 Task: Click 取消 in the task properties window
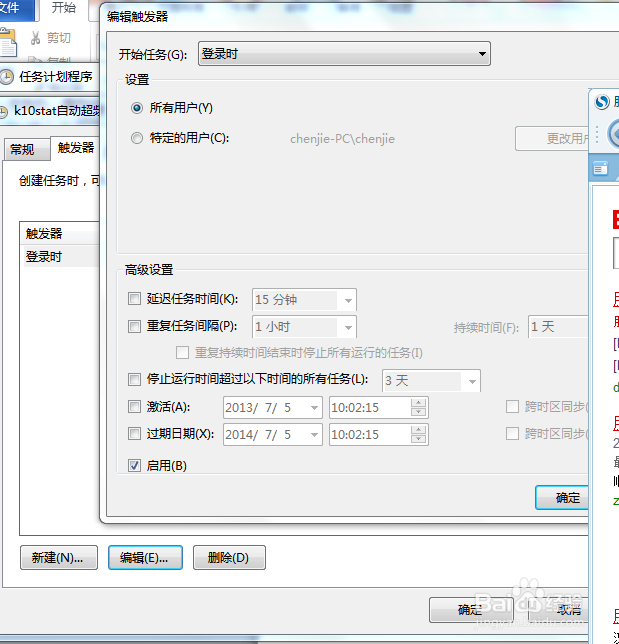tap(559, 610)
